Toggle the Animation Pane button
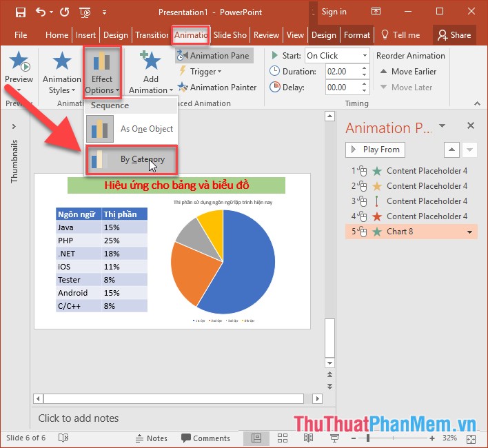488x448 pixels. tap(214, 56)
